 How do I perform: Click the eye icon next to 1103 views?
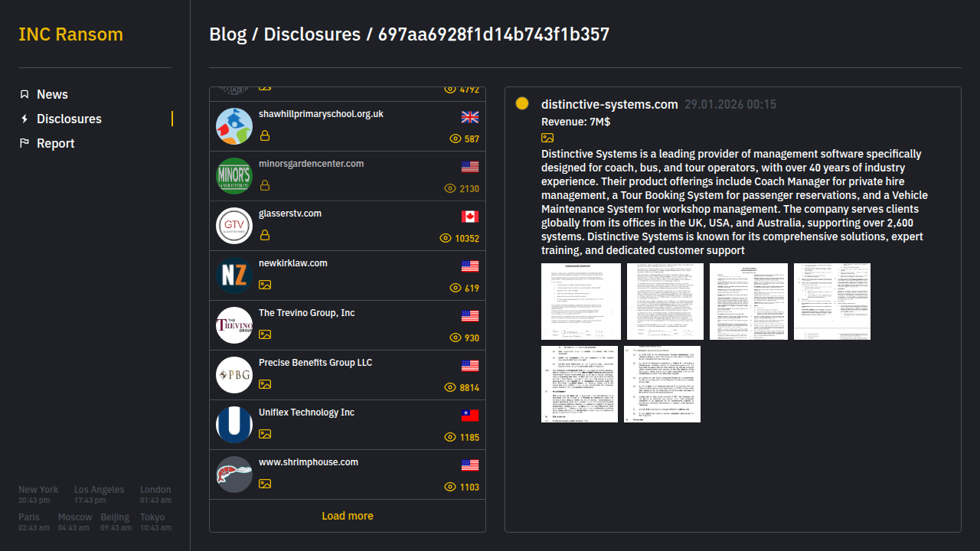coord(450,487)
